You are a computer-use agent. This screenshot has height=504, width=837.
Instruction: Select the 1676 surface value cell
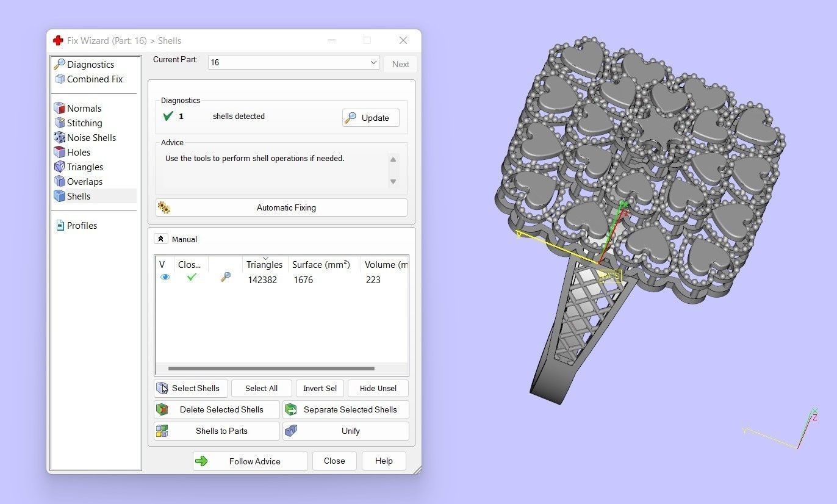coord(303,279)
